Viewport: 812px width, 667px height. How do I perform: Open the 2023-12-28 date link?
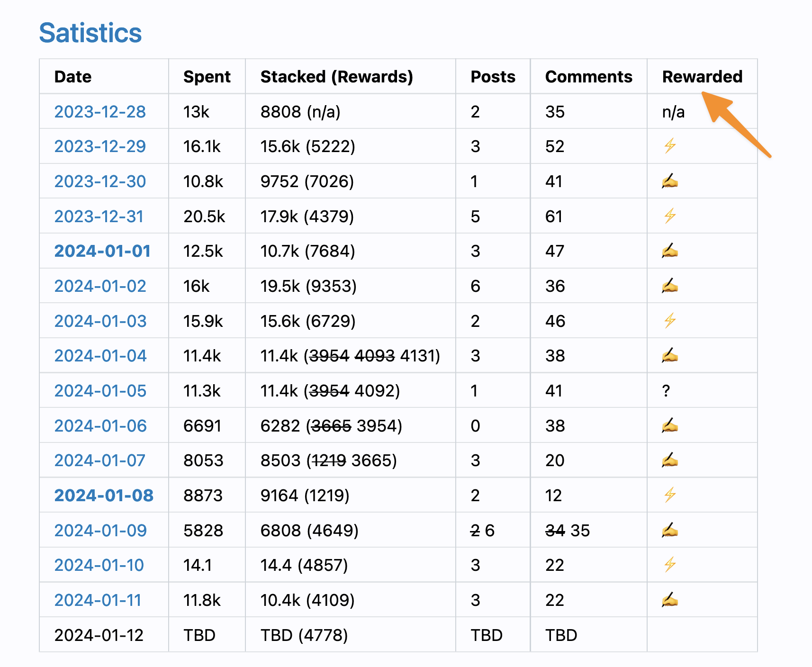(100, 112)
